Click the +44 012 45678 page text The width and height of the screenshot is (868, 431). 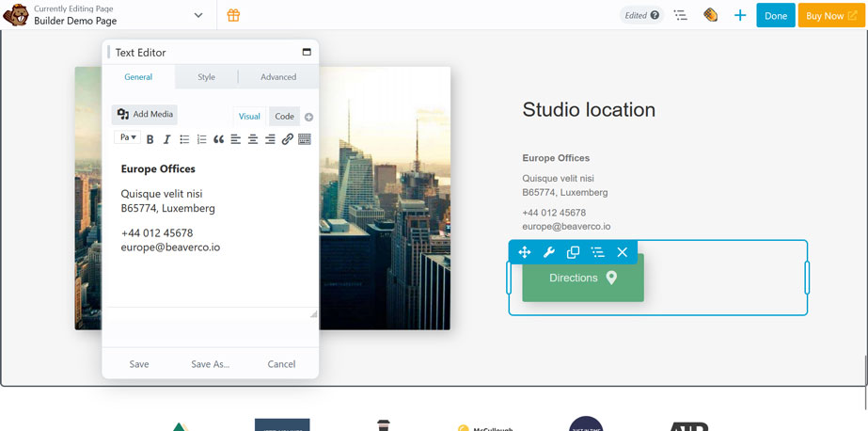554,213
